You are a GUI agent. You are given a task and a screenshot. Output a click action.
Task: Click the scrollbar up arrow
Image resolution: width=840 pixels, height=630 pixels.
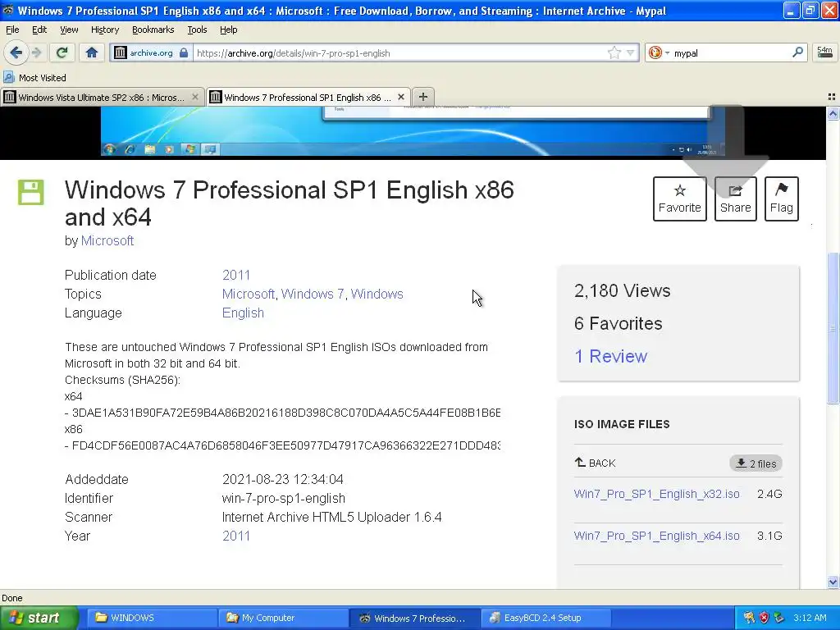pos(833,113)
